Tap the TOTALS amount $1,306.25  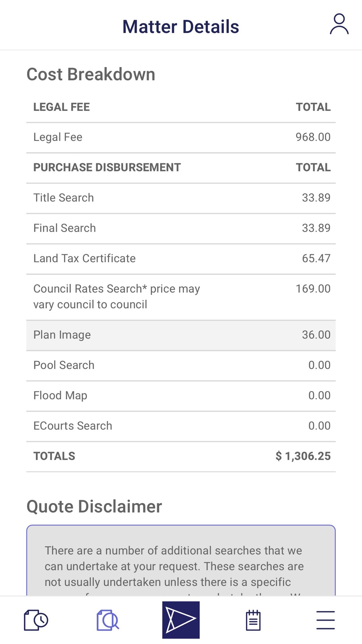(x=303, y=456)
